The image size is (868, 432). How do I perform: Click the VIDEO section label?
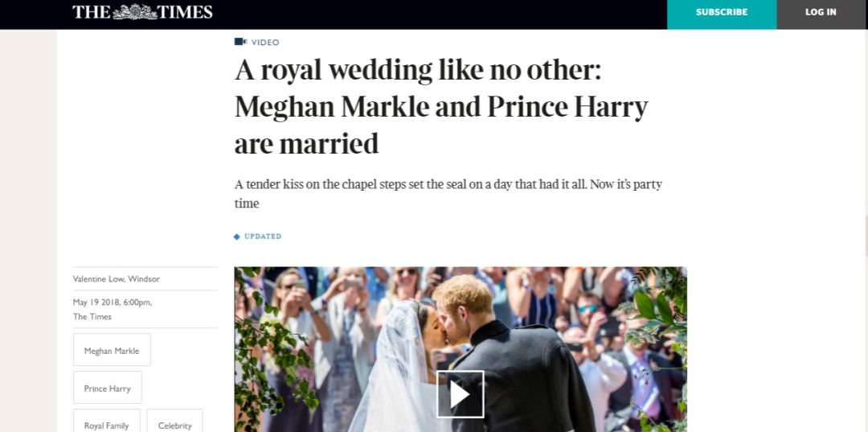point(265,43)
